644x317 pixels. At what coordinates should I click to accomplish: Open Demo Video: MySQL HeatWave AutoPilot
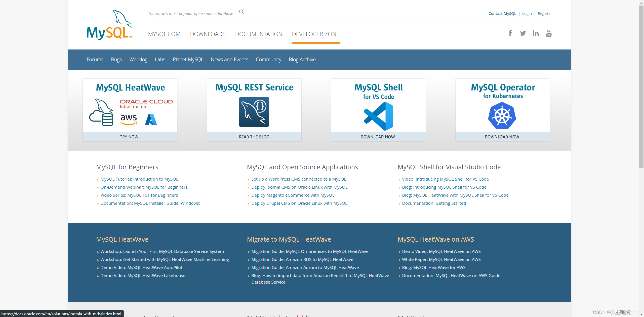(141, 268)
